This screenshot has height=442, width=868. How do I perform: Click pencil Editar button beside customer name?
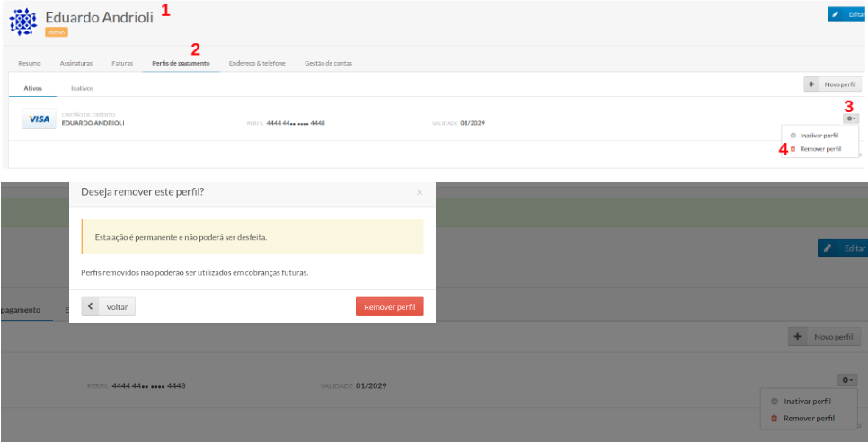click(846, 14)
